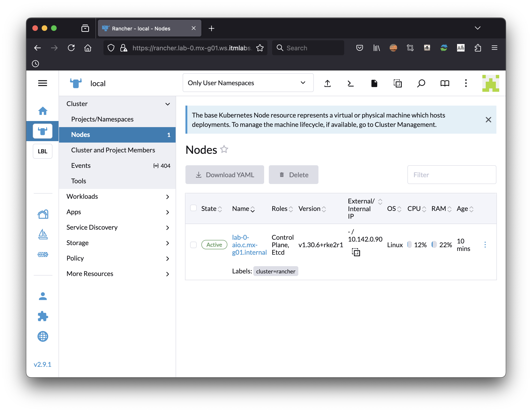Focus the Firefox Search box
This screenshot has width=532, height=412.
click(x=308, y=48)
